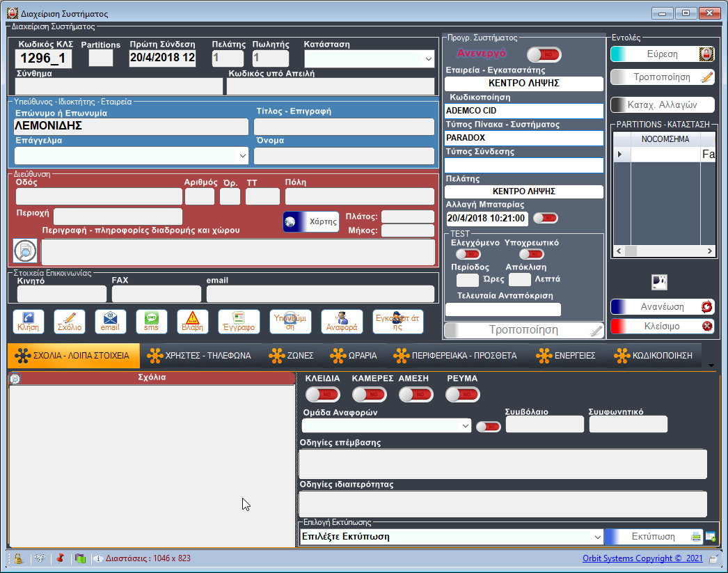The width and height of the screenshot is (728, 573).
Task: Click the Orbit Systems Copyright link
Action: tap(632, 558)
